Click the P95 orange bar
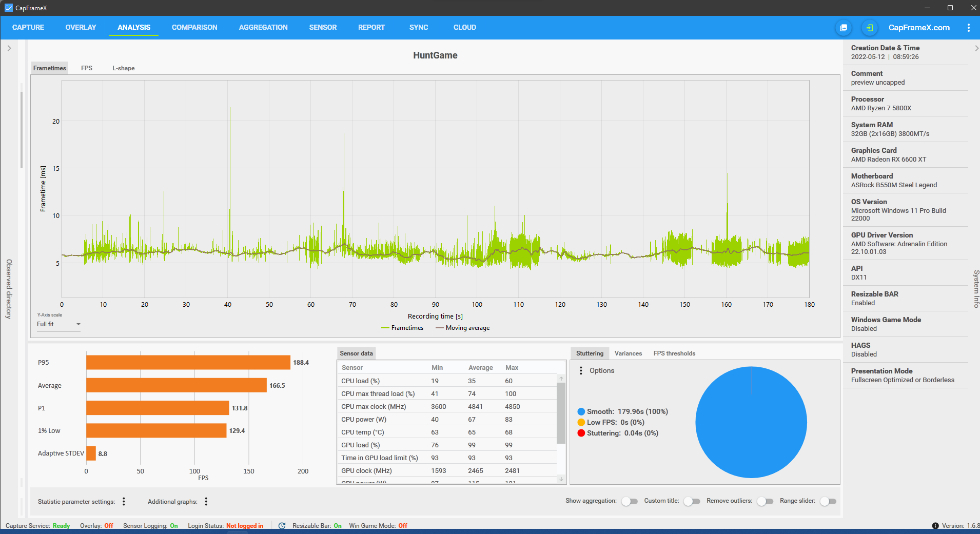Image resolution: width=980 pixels, height=534 pixels. pyautogui.click(x=188, y=363)
